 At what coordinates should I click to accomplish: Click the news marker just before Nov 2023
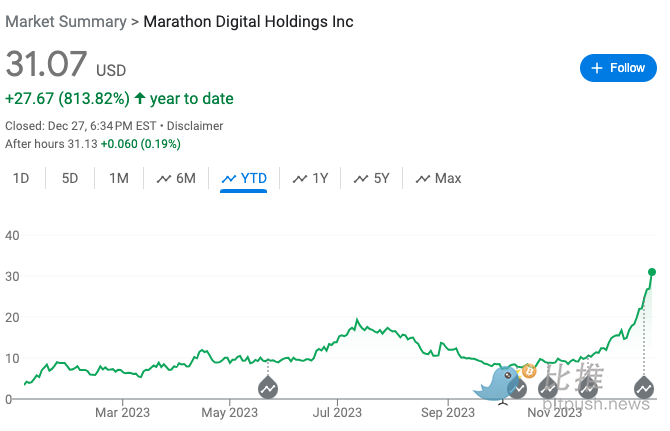coord(548,387)
